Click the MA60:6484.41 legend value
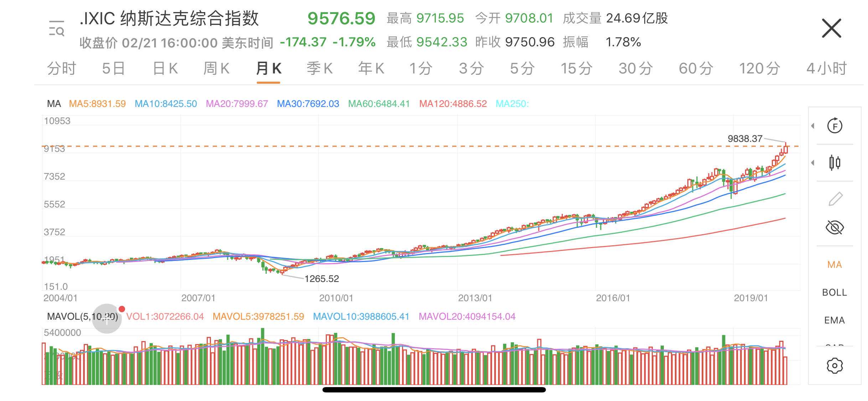This screenshot has height=401, width=868. click(379, 104)
